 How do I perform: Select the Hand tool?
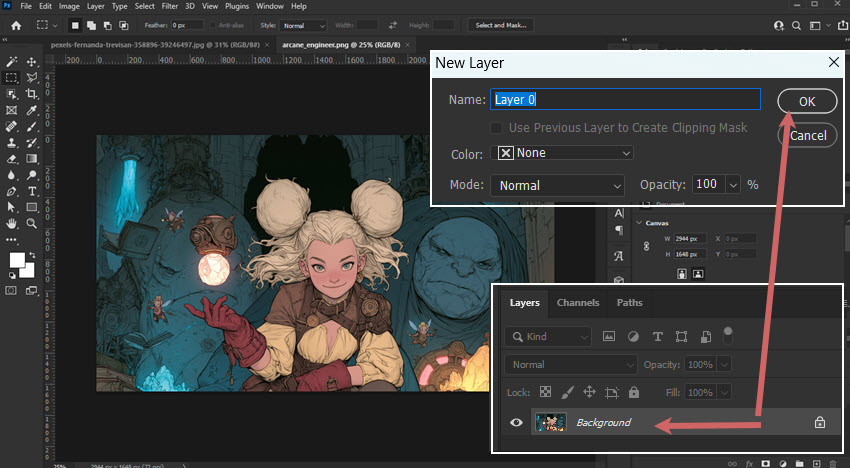[x=11, y=223]
